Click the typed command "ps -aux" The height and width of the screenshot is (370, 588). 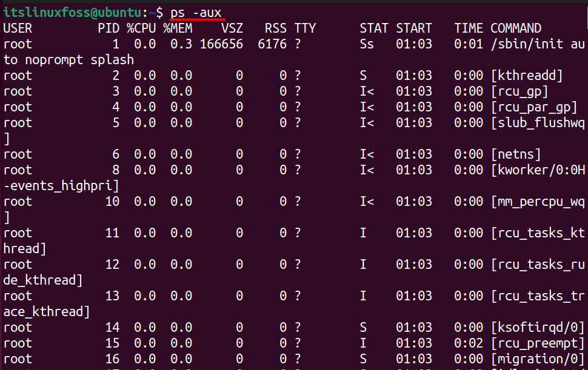click(x=196, y=13)
